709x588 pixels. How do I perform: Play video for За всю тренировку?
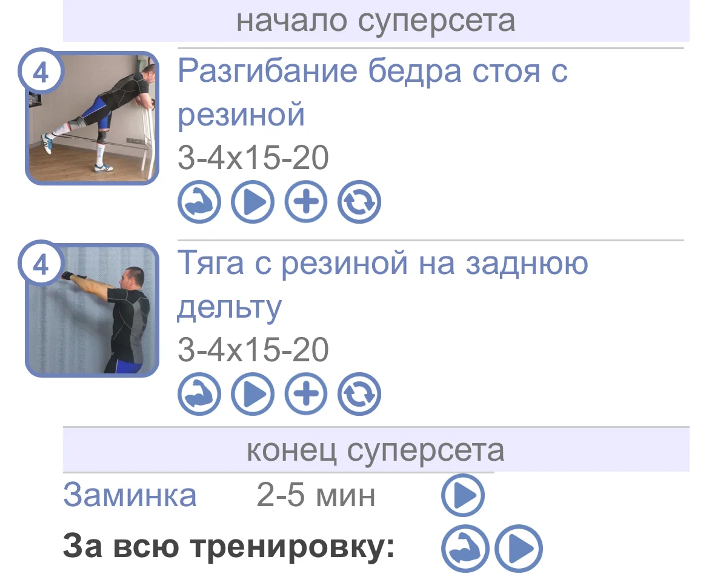click(519, 548)
